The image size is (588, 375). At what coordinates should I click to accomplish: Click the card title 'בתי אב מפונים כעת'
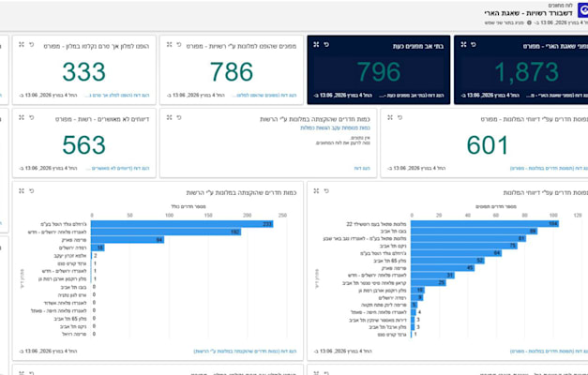pyautogui.click(x=418, y=47)
